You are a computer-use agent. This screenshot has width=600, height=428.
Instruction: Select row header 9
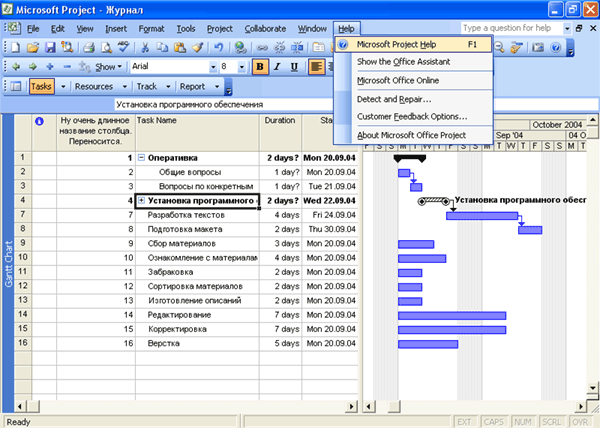(23, 243)
